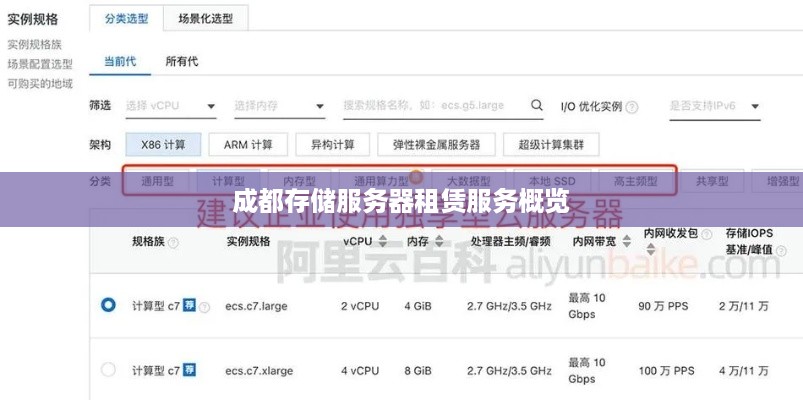
Task: Choose the 超级计算集群 architecture button
Action: point(551,144)
